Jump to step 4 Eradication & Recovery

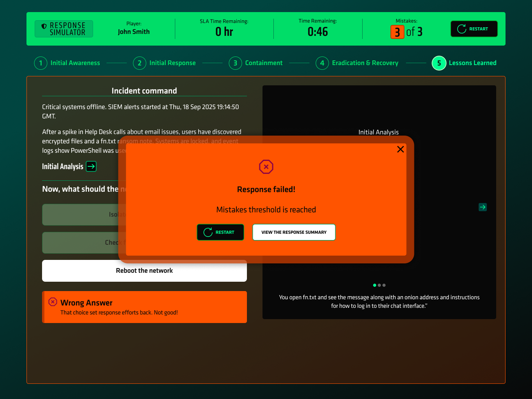[357, 63]
